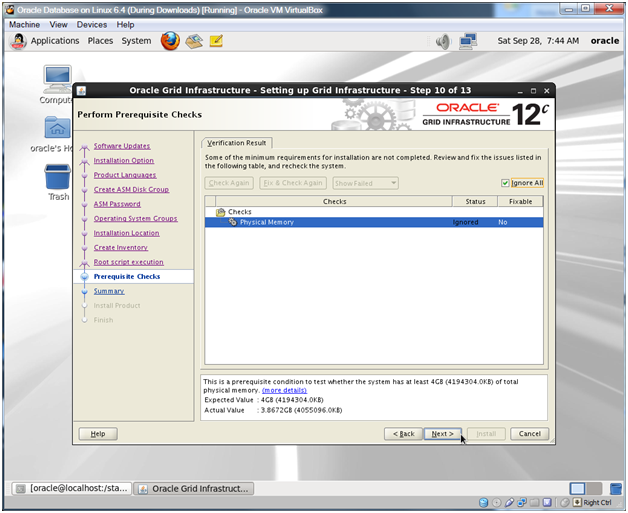Click the mail icon in top panel

click(x=194, y=41)
